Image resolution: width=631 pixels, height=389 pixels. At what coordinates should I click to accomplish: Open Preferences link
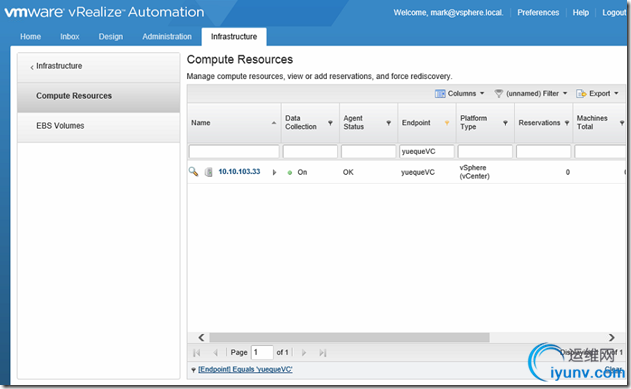[x=538, y=13]
